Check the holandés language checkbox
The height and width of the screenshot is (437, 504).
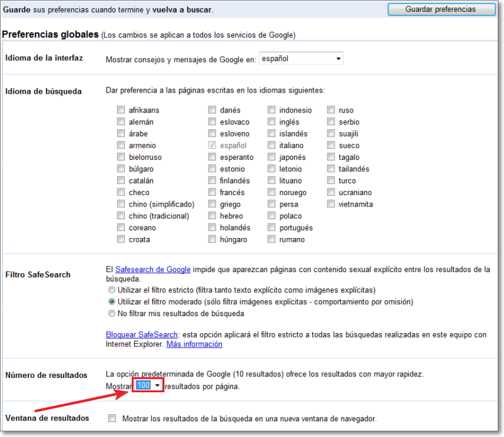pyautogui.click(x=212, y=227)
